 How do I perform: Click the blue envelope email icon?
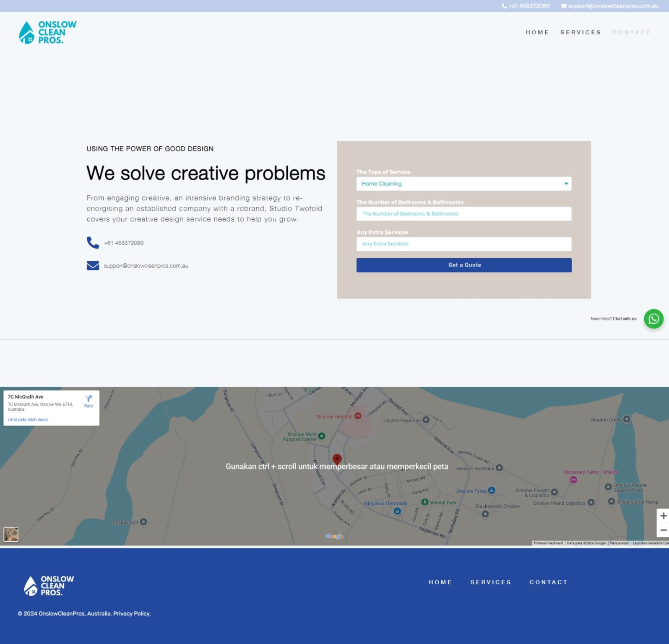(93, 266)
